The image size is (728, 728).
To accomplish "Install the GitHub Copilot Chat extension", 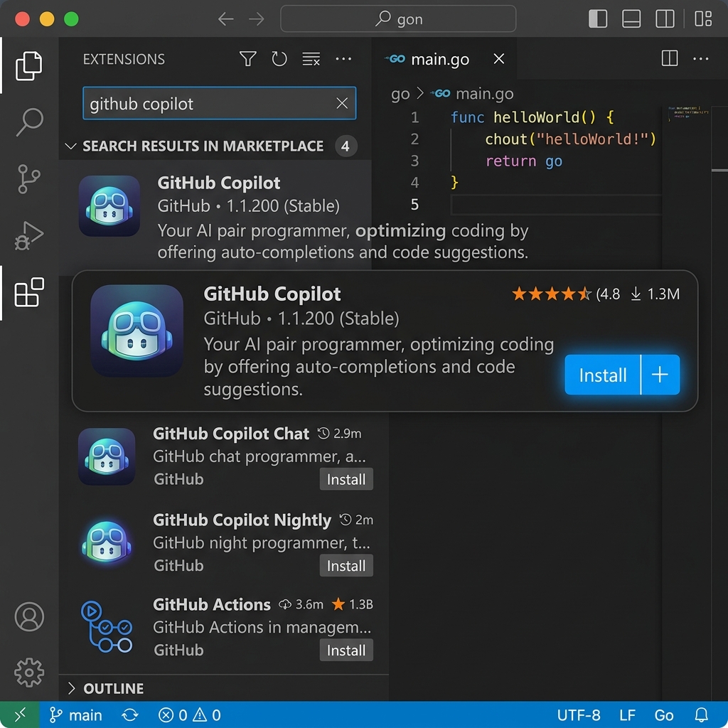I will [346, 479].
